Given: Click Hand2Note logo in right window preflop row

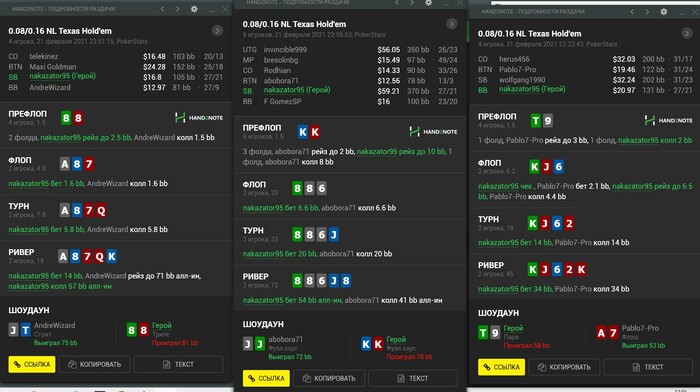Looking at the screenshot, I should 668,121.
